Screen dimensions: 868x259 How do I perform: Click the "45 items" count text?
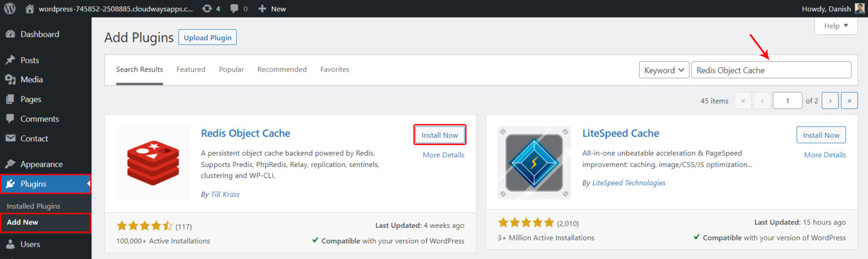click(714, 101)
